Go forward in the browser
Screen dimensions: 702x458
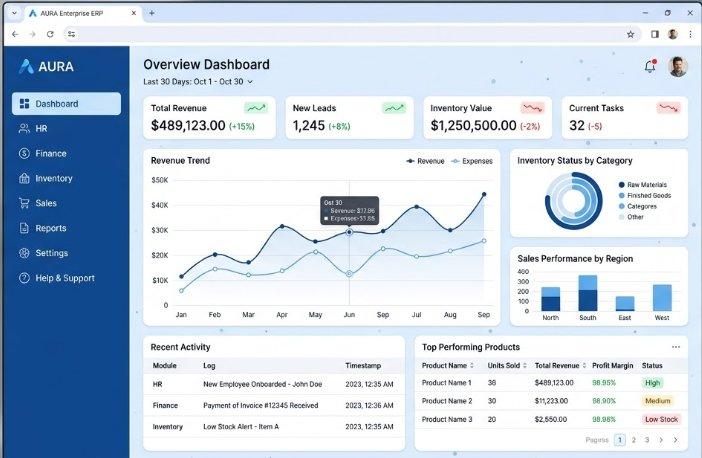click(33, 34)
